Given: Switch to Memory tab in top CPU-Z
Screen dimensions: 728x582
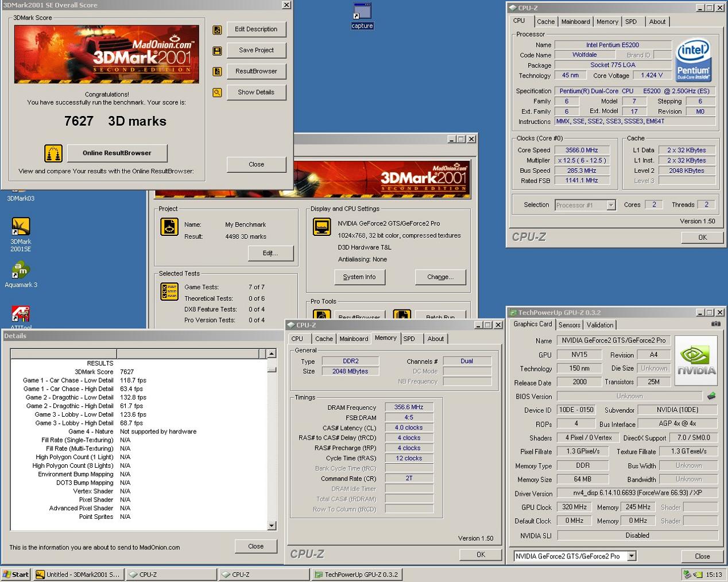Looking at the screenshot, I should click(607, 22).
